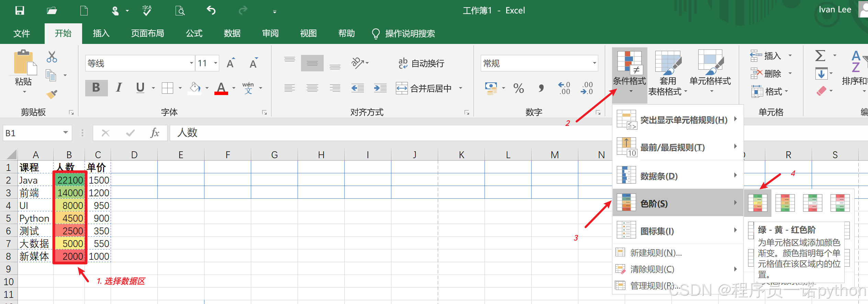Click the New blank document icon
Screen dimensions: 868x304
(x=84, y=11)
